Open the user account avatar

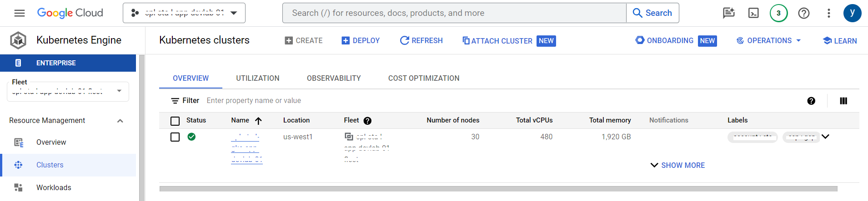pyautogui.click(x=852, y=13)
